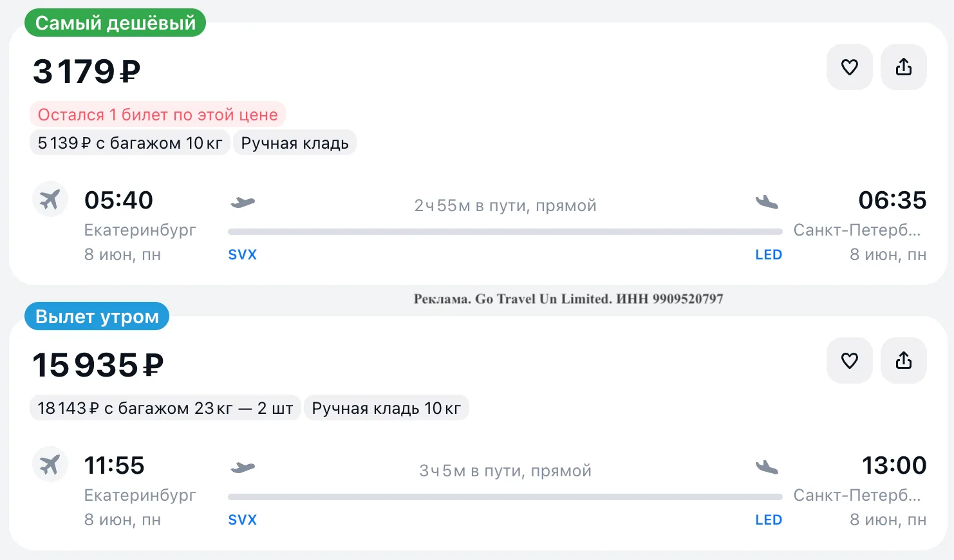This screenshot has width=954, height=560.
Task: Favorite the 15 935 ₽ ticket with heart icon
Action: [x=849, y=360]
